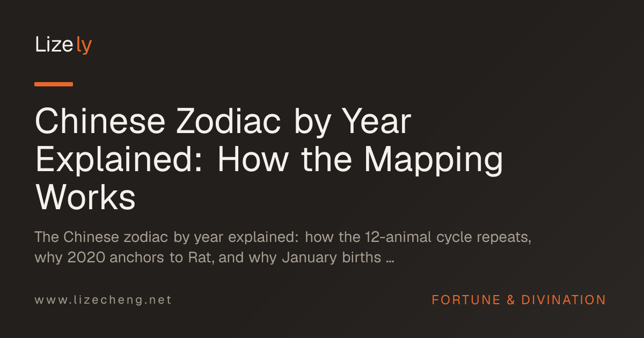Viewport: 644px width, 338px height.
Task: Click the orange 'ly' in the logo
Action: coord(84,46)
